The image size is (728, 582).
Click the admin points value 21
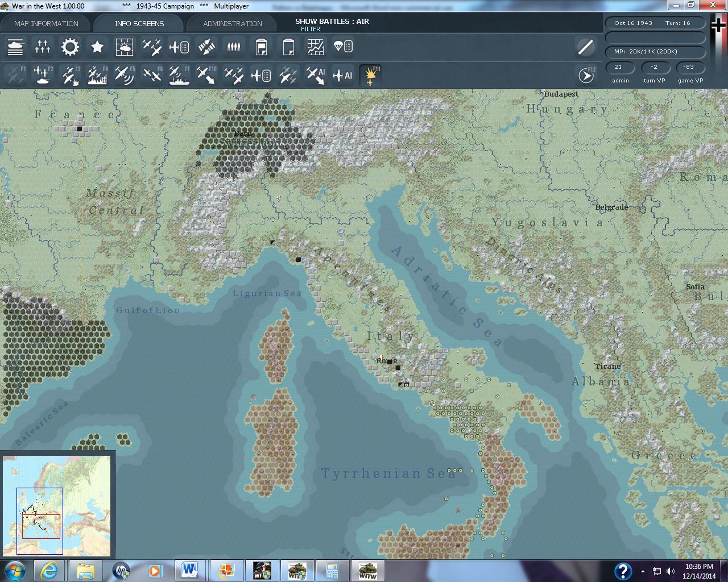coord(620,67)
